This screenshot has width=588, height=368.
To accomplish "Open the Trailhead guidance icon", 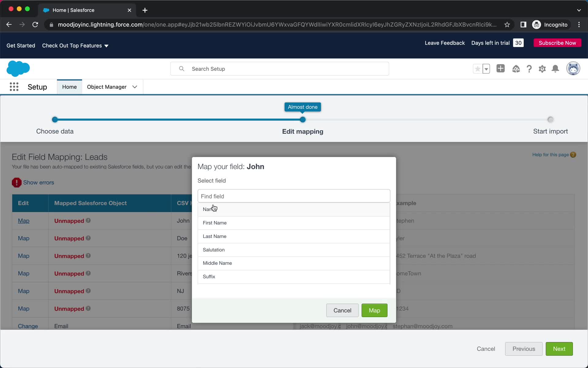I will [x=516, y=69].
